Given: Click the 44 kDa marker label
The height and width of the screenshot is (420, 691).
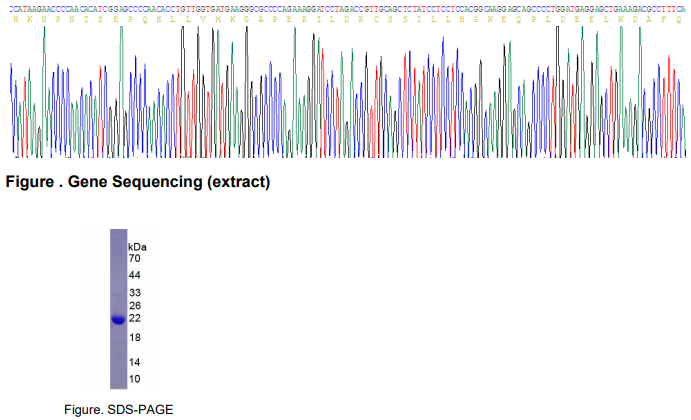Looking at the screenshot, I should (x=134, y=275).
